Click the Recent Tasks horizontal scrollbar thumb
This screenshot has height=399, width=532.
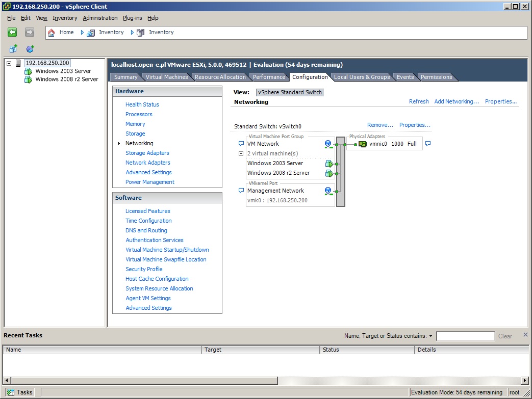tap(144, 380)
